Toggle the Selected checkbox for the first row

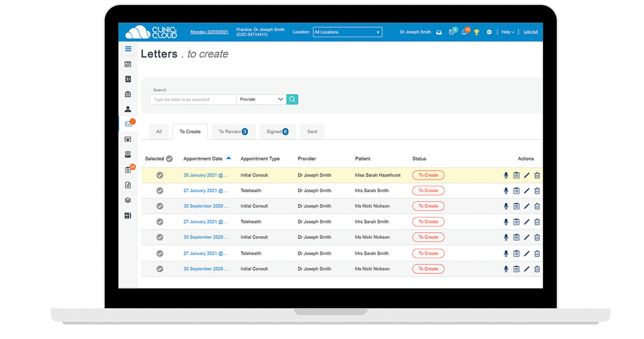[x=159, y=175]
